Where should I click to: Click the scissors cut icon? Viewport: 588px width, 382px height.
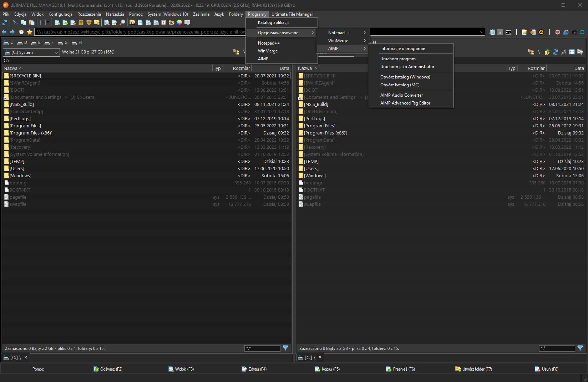pyautogui.click(x=15, y=22)
